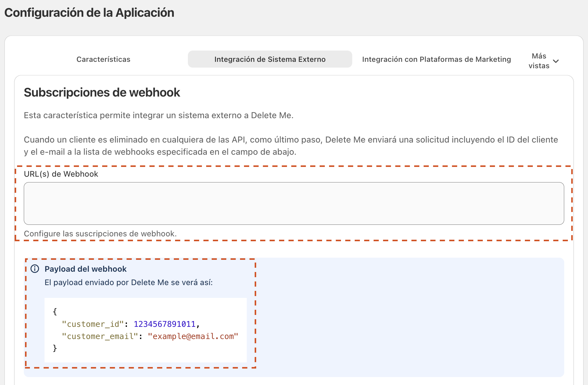
Task: Click the customer_email value example@email.com
Action: point(193,336)
